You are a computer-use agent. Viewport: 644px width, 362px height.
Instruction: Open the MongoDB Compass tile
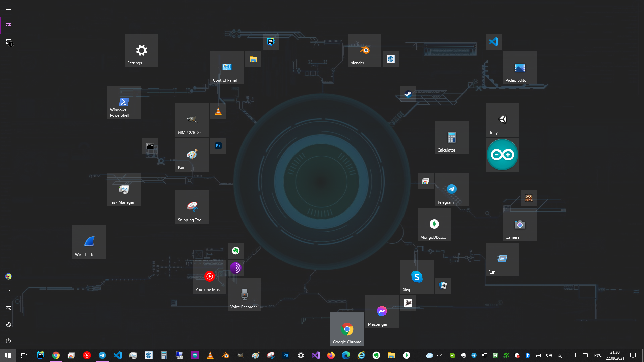[434, 224]
